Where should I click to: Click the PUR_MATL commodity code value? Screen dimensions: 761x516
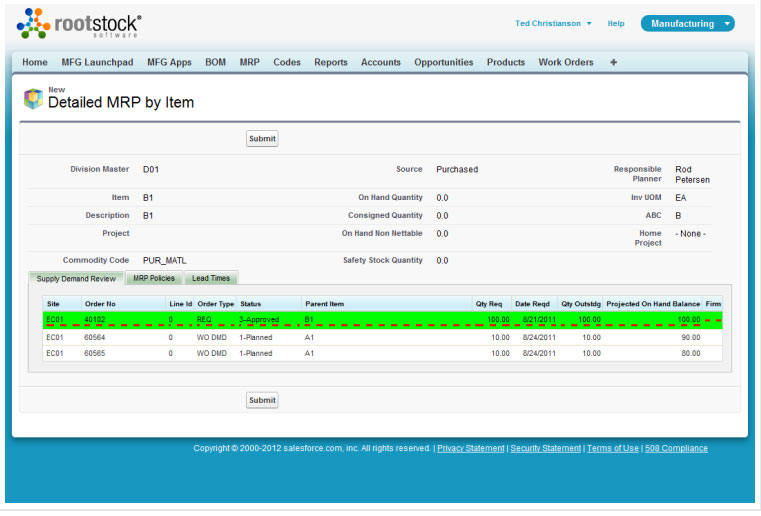tap(165, 261)
